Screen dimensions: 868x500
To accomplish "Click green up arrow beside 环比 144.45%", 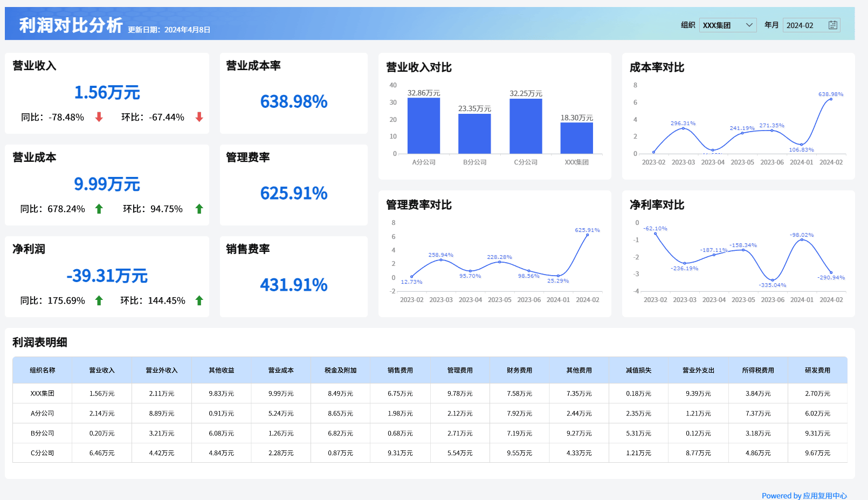I will (199, 300).
